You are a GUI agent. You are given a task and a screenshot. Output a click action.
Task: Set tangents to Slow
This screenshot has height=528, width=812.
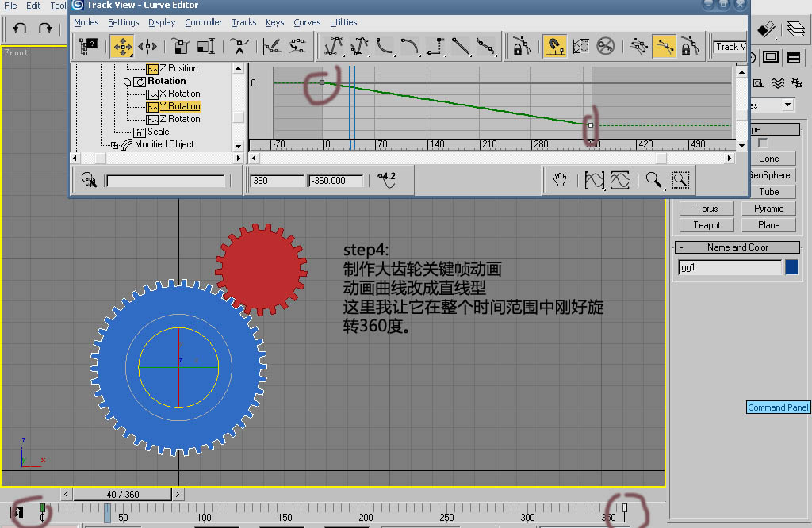point(410,47)
